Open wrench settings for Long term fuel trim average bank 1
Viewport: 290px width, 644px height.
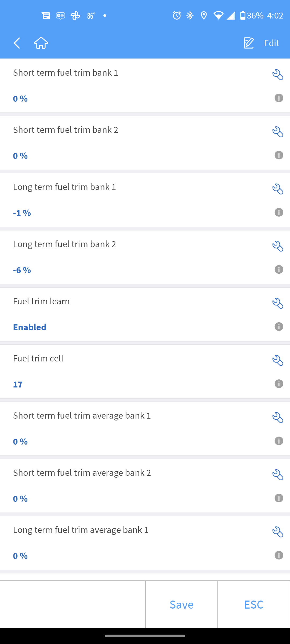point(278,532)
